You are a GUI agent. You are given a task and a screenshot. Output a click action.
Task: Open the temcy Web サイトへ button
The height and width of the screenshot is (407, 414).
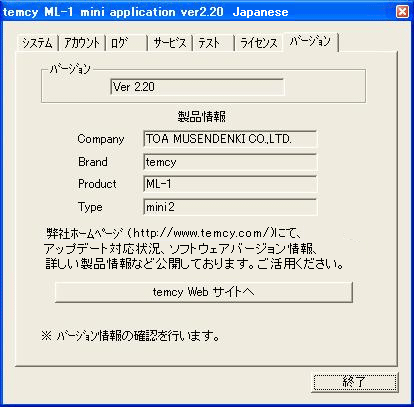point(204,292)
